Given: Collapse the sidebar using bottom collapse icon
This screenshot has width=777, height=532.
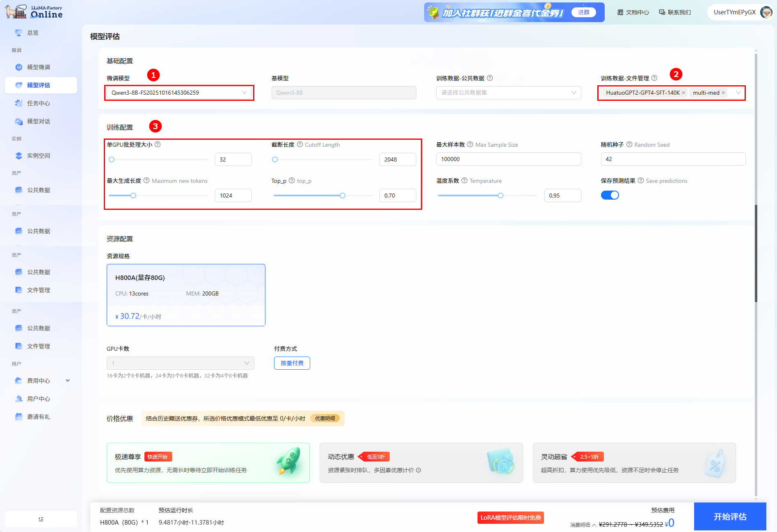Looking at the screenshot, I should pyautogui.click(x=41, y=519).
